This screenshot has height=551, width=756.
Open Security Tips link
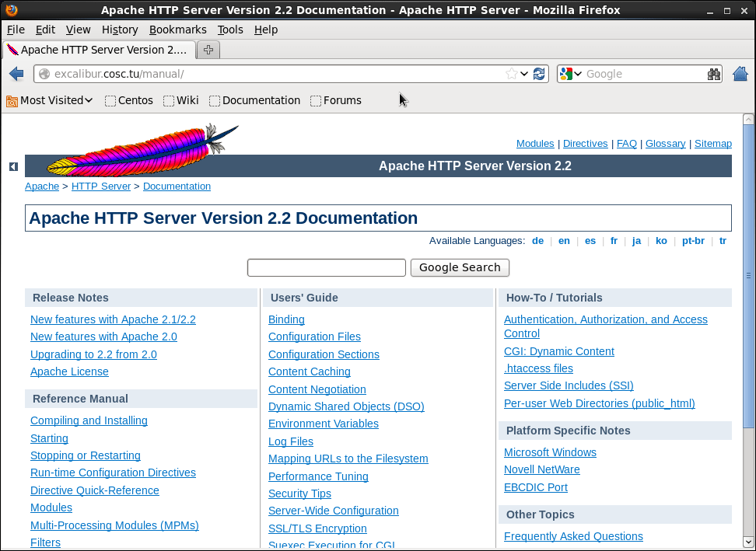300,493
